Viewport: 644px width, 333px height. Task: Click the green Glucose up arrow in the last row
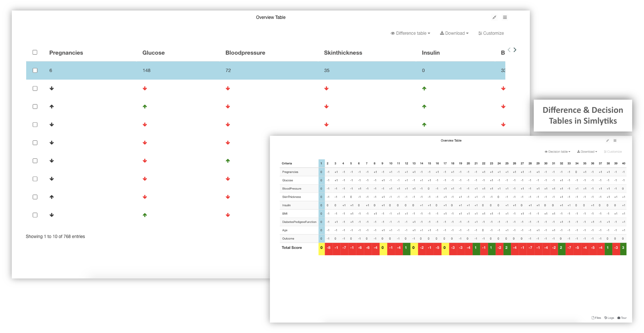tap(145, 215)
